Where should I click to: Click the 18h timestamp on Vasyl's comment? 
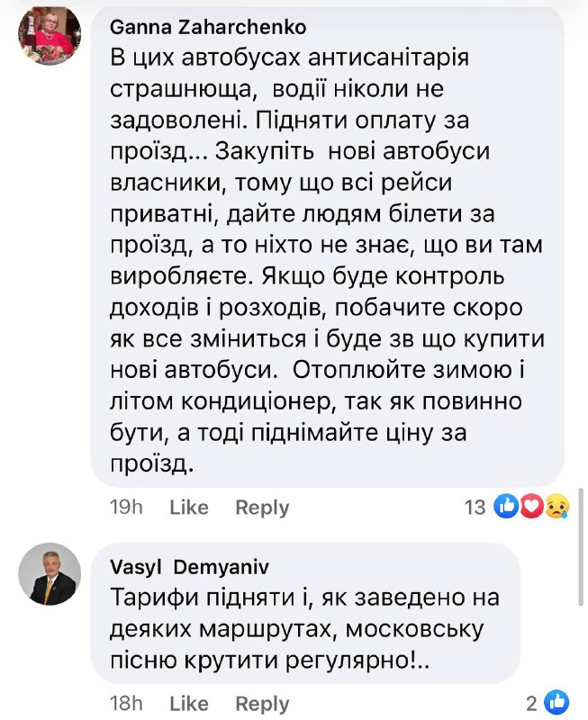point(126,703)
